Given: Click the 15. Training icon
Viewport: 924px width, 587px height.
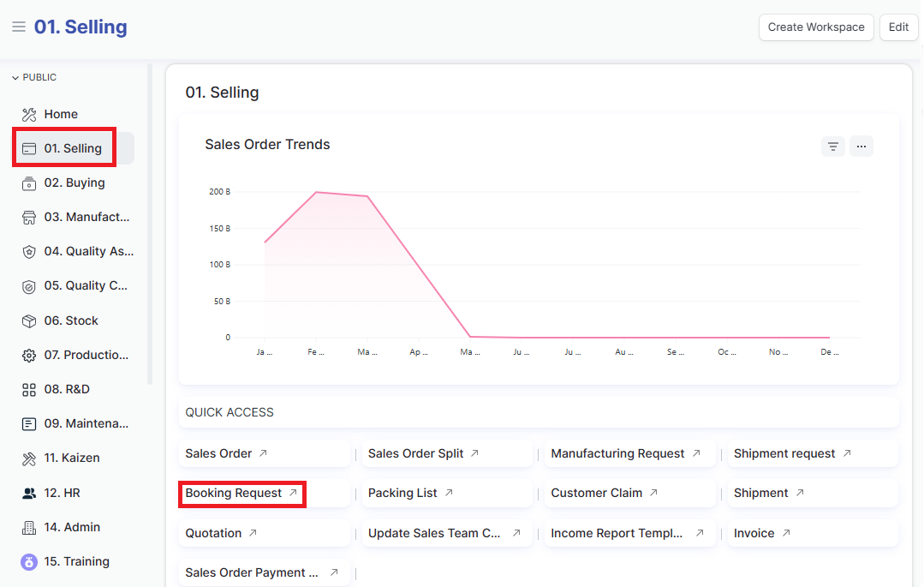Looking at the screenshot, I should tap(29, 561).
